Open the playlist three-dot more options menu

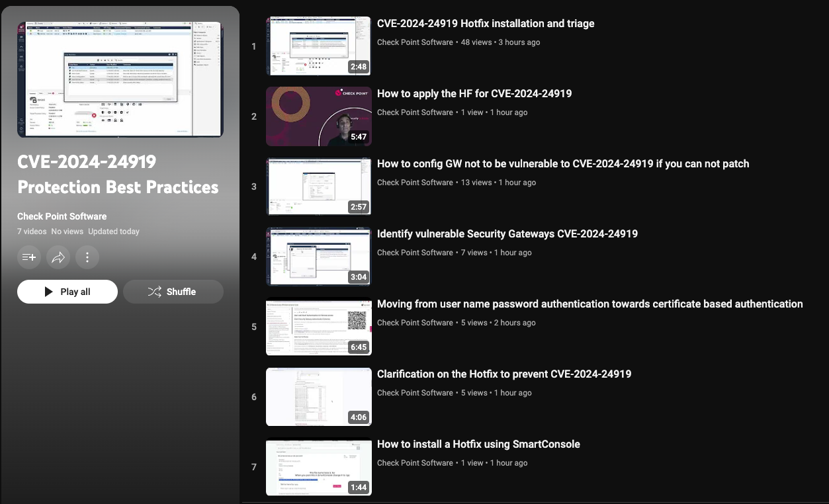coord(87,257)
